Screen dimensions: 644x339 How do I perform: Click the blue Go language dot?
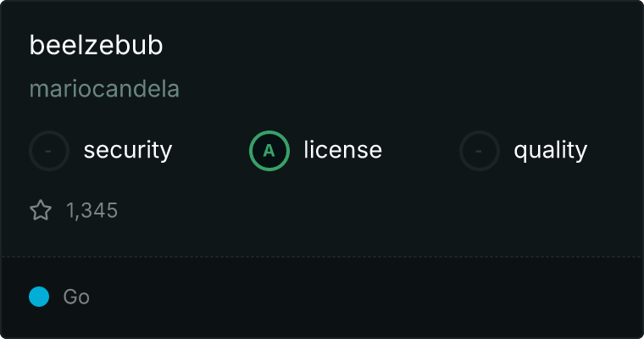point(39,297)
